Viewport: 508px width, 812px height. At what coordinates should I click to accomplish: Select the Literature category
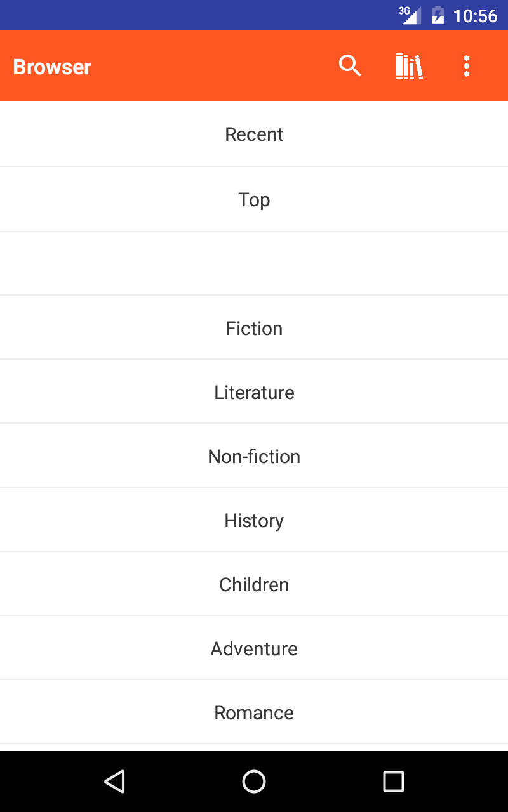click(x=254, y=392)
